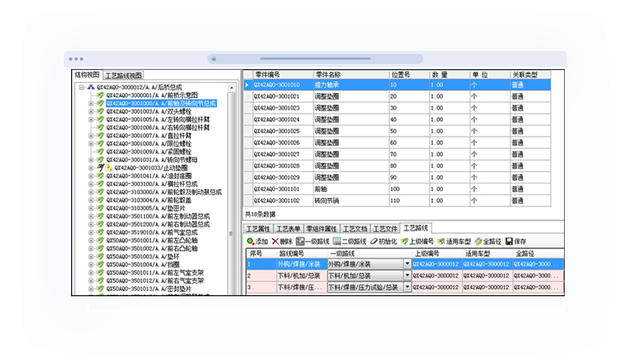Click the 零件名称 column header

[x=351, y=75]
